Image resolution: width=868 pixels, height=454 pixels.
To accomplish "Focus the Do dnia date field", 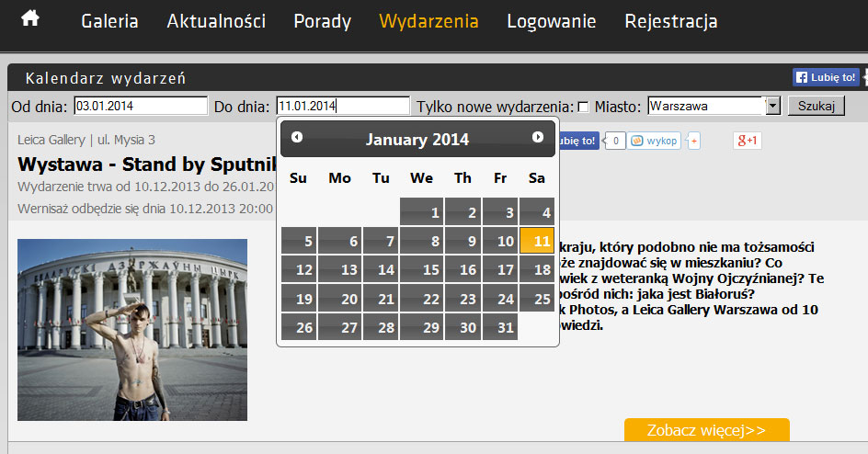I will [343, 106].
